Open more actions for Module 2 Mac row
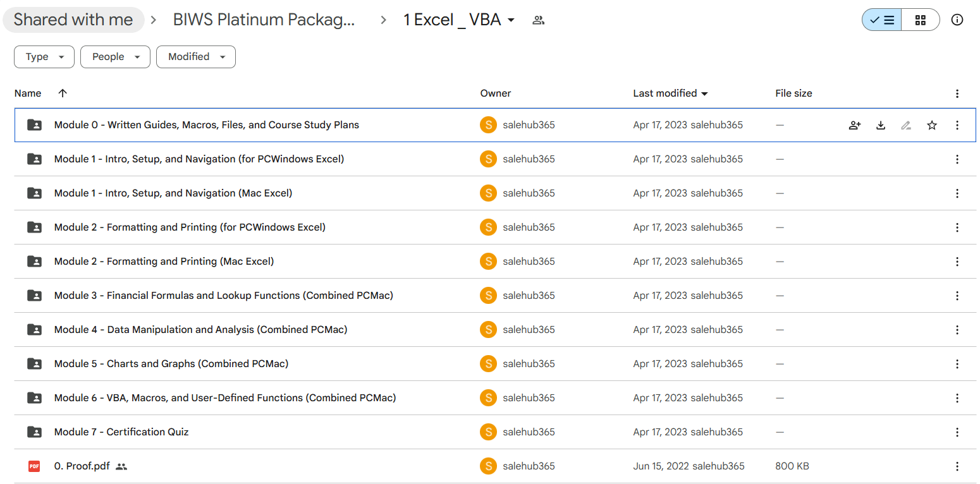 click(x=957, y=262)
